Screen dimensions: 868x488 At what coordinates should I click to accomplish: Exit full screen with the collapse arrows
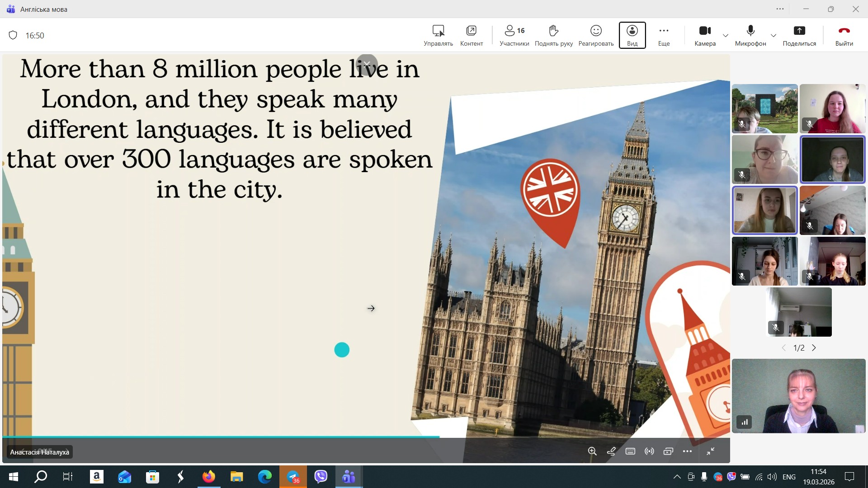(x=711, y=451)
